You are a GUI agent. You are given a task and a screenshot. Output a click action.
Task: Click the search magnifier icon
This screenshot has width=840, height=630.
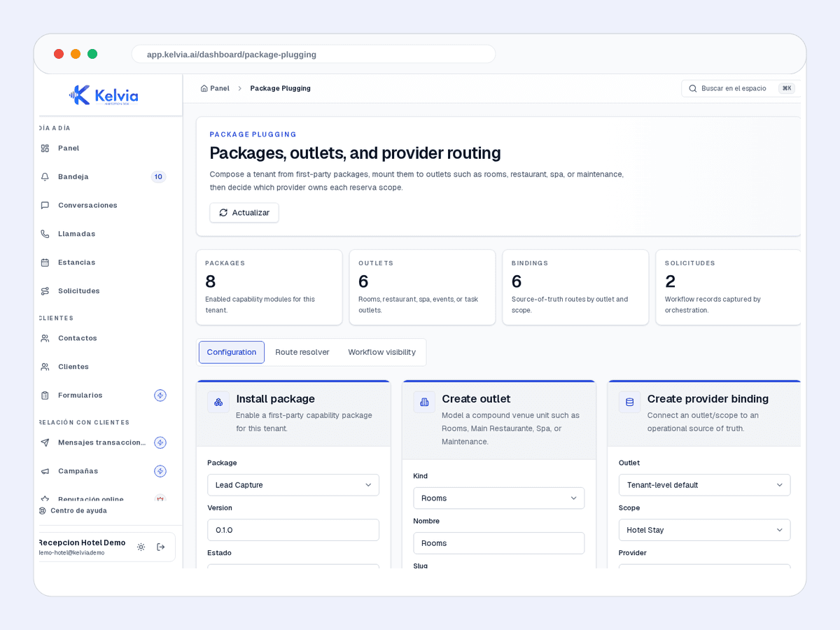coord(693,89)
